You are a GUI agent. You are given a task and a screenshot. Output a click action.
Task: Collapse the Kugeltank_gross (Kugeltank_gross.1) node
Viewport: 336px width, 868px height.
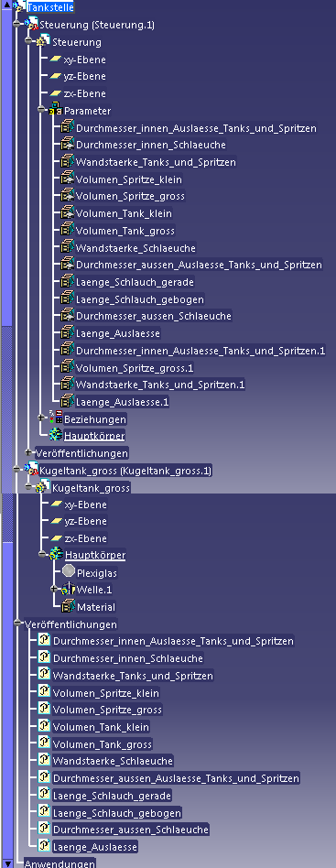[x=17, y=470]
